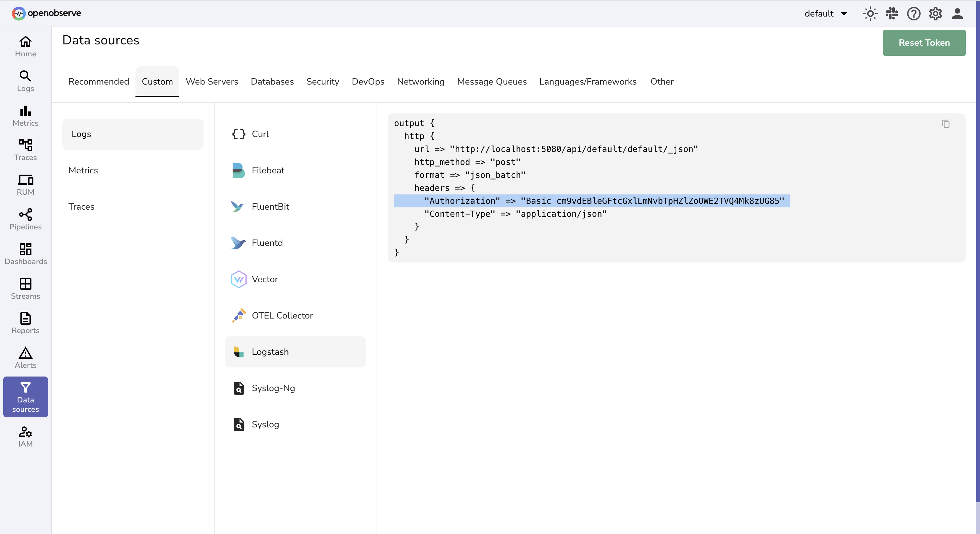The height and width of the screenshot is (534, 980).
Task: Select the highlighted Authorization header line
Action: tap(591, 201)
